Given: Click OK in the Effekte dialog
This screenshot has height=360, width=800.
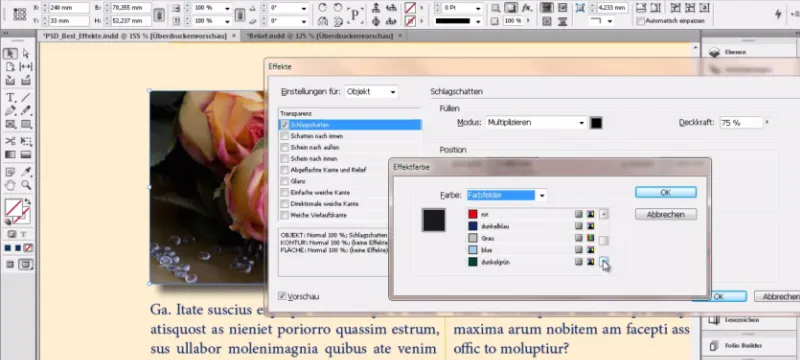Looking at the screenshot, I should pyautogui.click(x=720, y=296).
